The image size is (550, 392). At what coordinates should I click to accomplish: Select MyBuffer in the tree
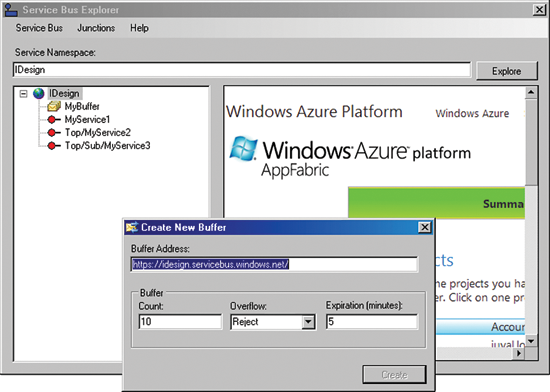tap(82, 106)
